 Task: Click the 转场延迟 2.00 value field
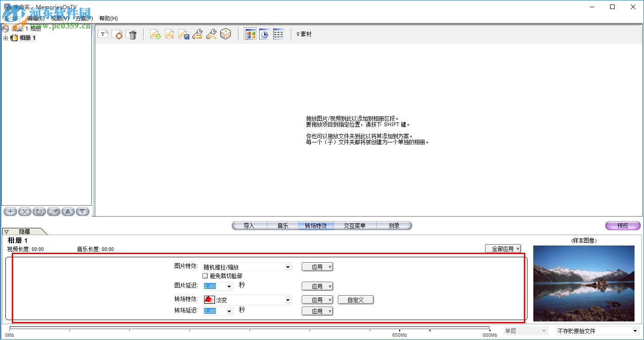point(215,311)
